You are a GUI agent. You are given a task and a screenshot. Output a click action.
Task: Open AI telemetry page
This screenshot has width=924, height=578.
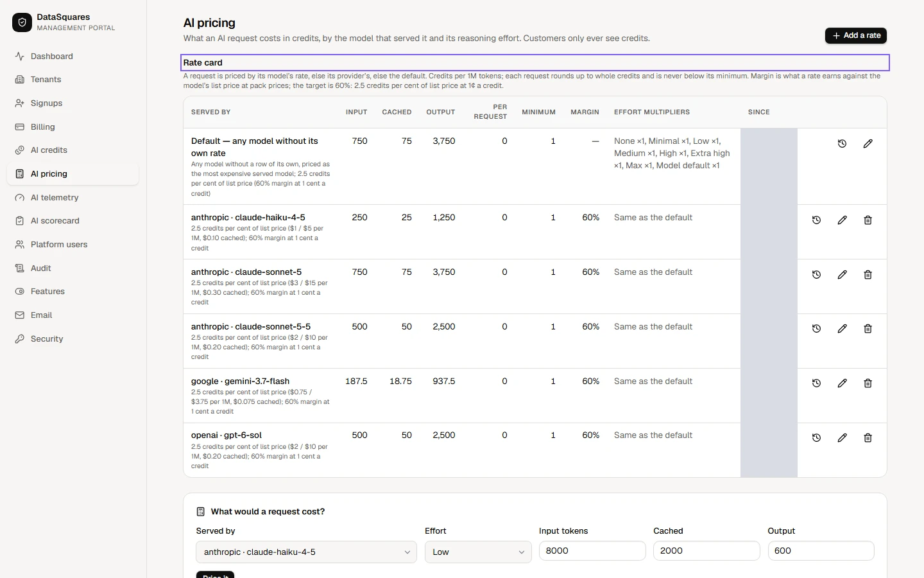coord(73,198)
